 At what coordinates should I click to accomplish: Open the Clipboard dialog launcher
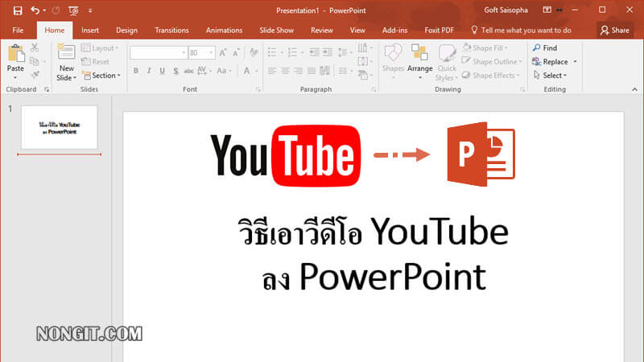tap(47, 89)
